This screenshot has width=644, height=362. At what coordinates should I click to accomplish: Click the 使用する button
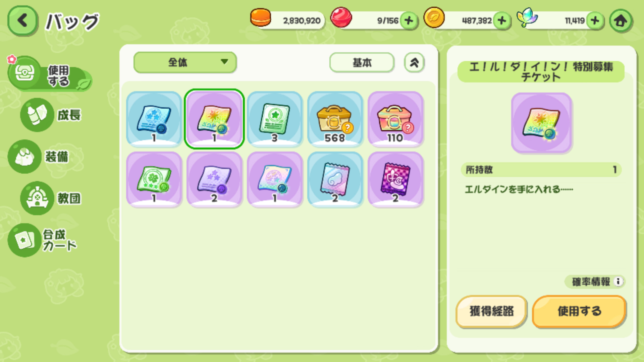tap(579, 311)
